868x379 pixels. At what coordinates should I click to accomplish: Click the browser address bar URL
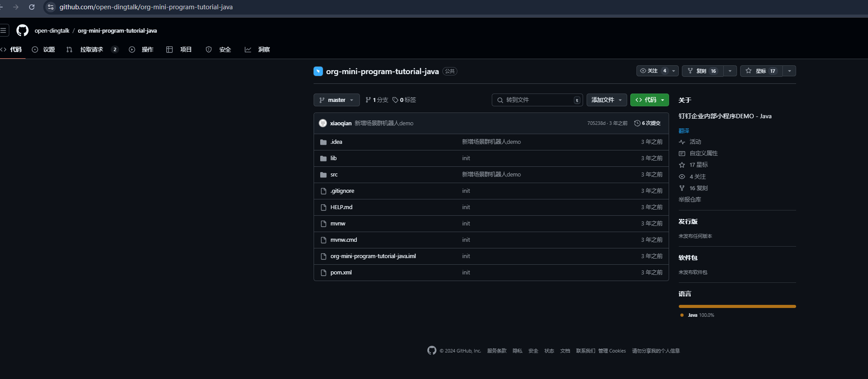pyautogui.click(x=146, y=7)
